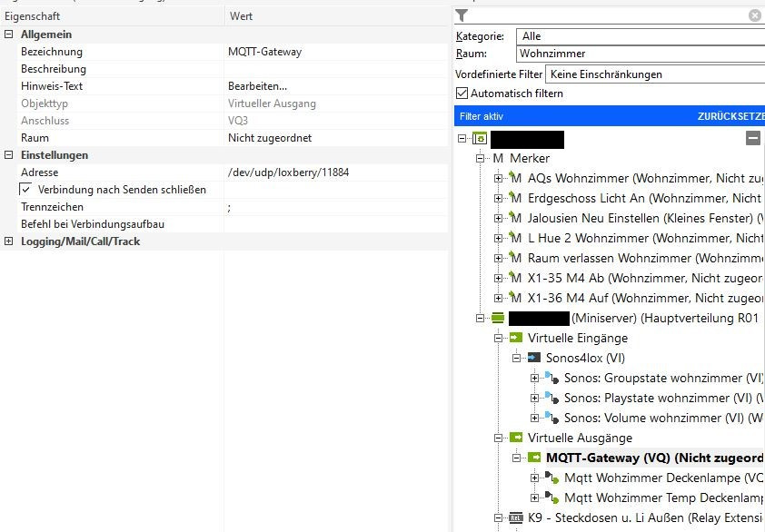765x532 pixels.
Task: Click the Virtuelle Eingänge folder icon
Action: point(516,338)
